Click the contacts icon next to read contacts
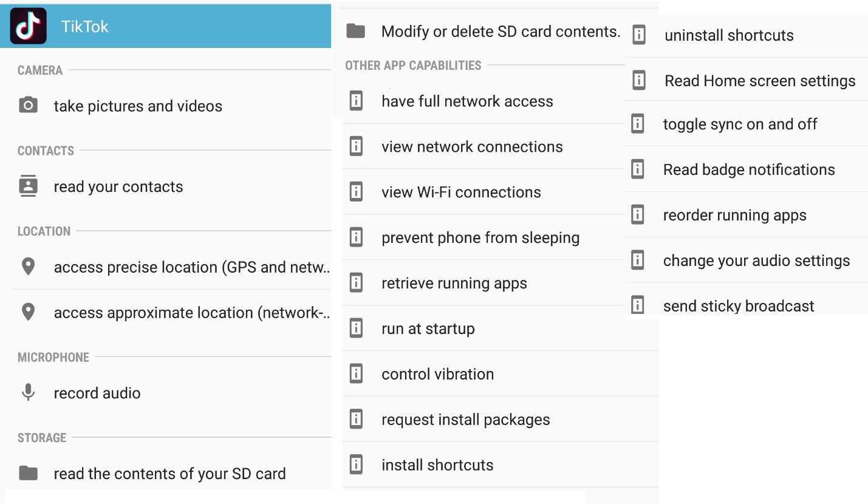 pos(28,186)
